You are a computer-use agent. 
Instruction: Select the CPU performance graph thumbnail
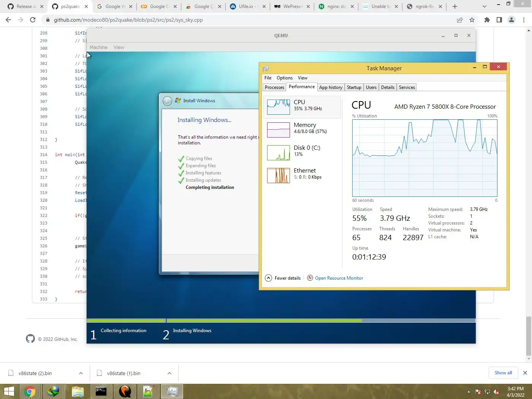(x=279, y=107)
